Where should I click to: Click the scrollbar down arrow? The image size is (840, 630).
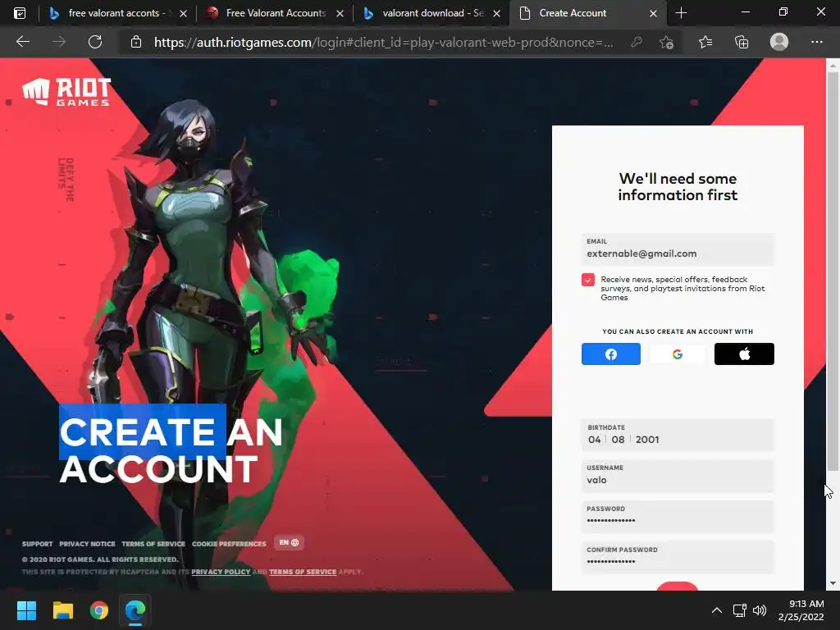[832, 583]
